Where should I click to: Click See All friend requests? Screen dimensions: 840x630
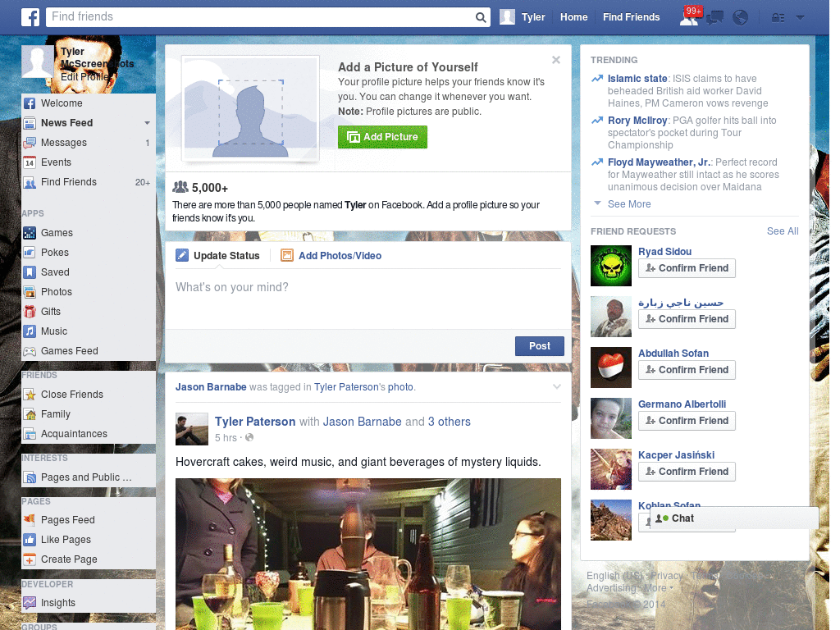tap(782, 231)
